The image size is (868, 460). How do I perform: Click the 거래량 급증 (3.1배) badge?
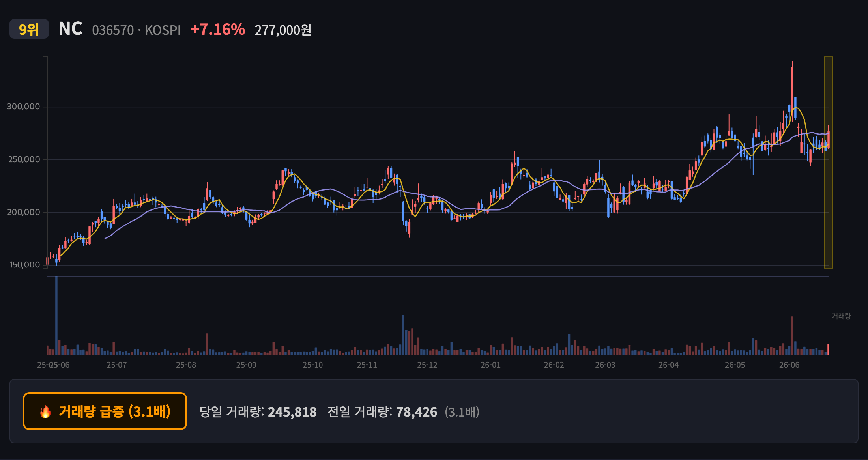tap(105, 411)
